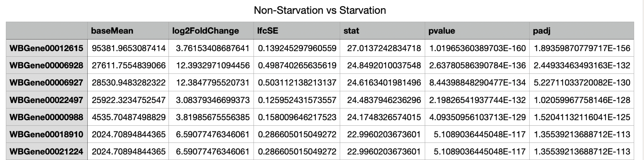Select baseMean cell 95381.9653087414
The height and width of the screenshot is (160, 644).
pos(128,48)
